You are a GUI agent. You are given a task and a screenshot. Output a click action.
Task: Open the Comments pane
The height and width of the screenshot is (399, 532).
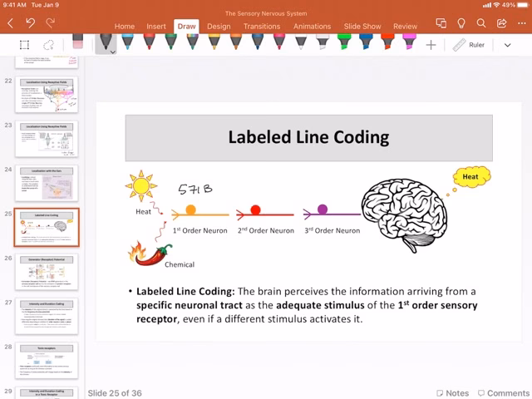(x=504, y=393)
